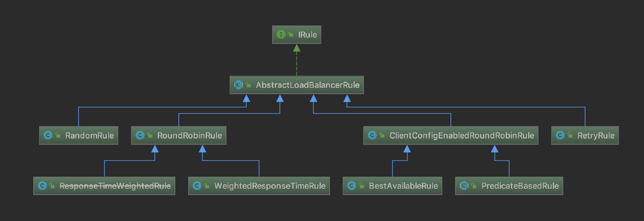The width and height of the screenshot is (644, 221).
Task: Click the abstract class icon on PredicateBasedRule
Action: pyautogui.click(x=464, y=185)
